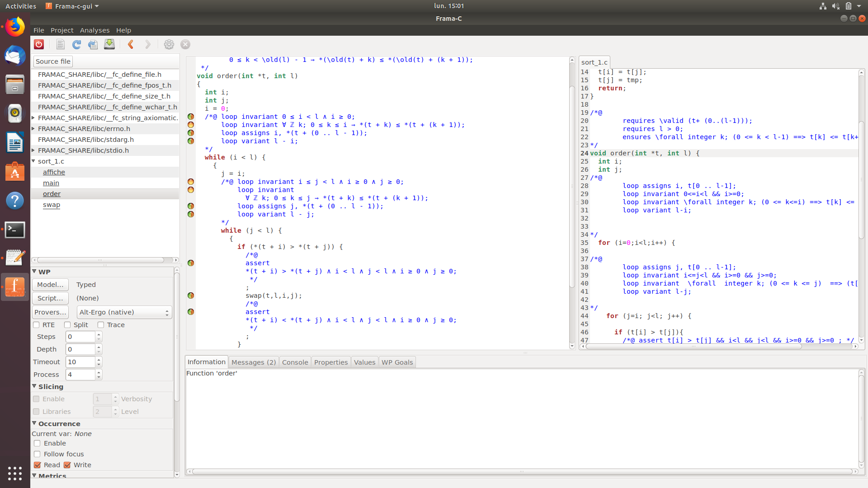Image resolution: width=868 pixels, height=488 pixels.
Task: Enable the Split checkbox
Action: (x=67, y=325)
